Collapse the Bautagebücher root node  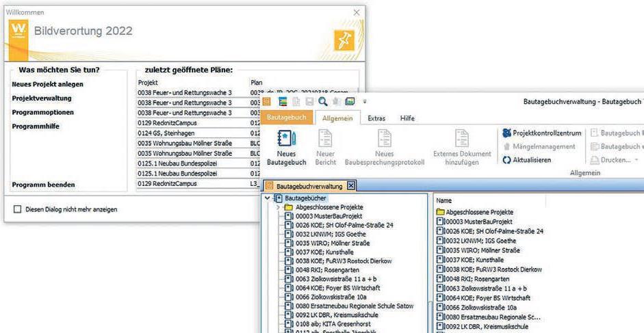click(x=268, y=198)
